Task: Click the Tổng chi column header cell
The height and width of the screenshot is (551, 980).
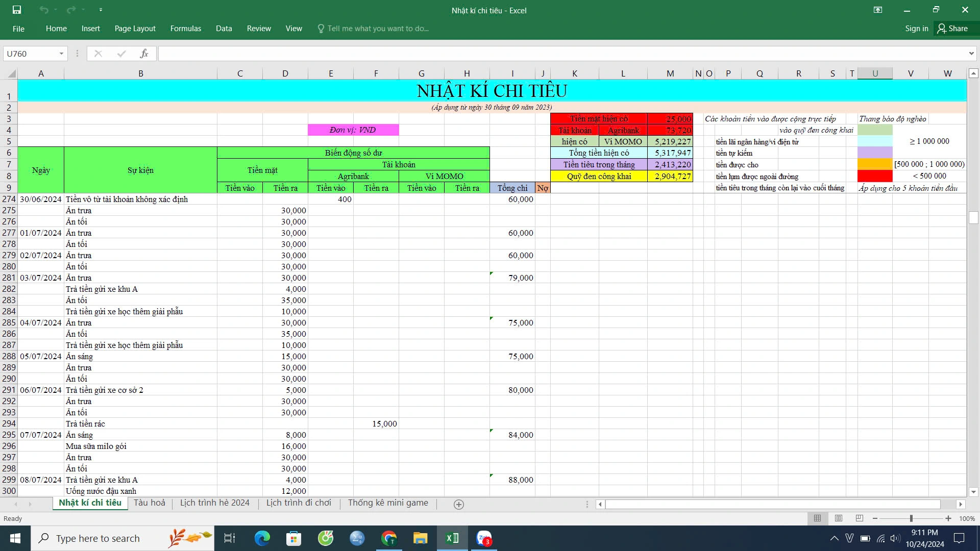Action: (x=512, y=188)
